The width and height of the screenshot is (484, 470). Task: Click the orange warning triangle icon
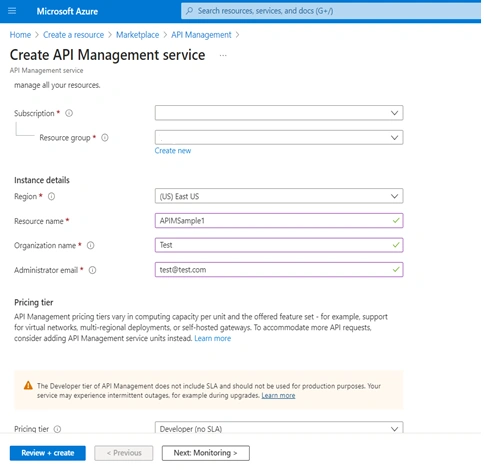28,386
